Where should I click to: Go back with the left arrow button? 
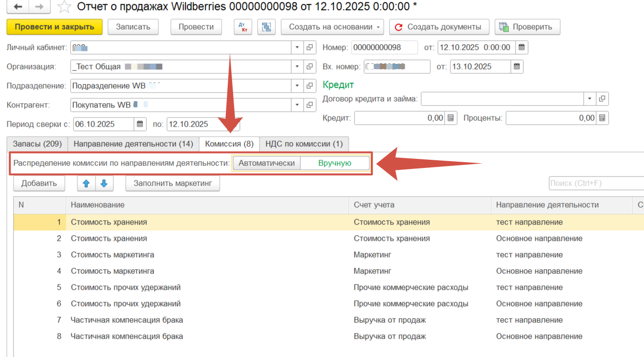click(x=18, y=7)
